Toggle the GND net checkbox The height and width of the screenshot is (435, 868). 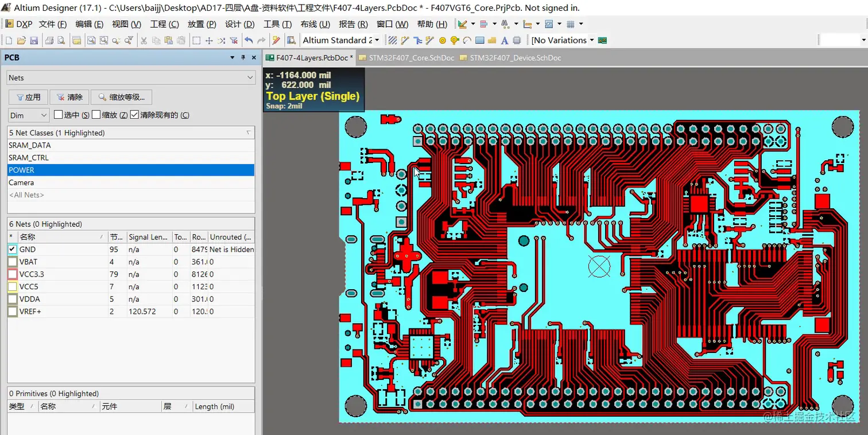[13, 250]
